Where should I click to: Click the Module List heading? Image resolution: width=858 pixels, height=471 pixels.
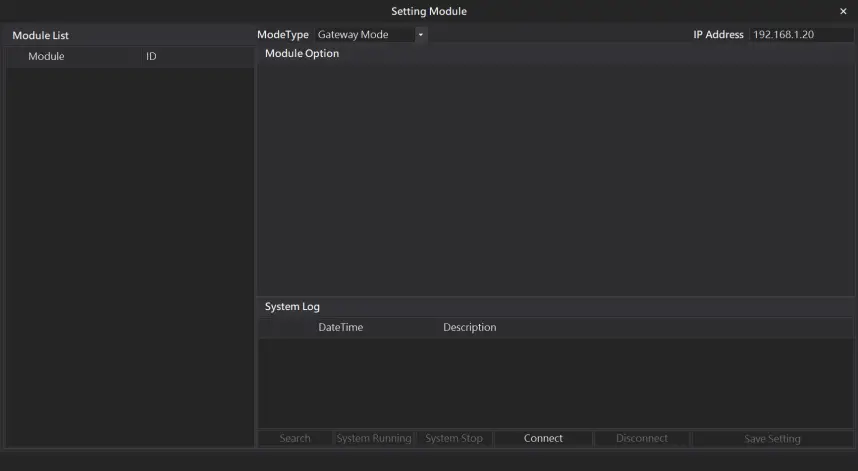[40, 36]
